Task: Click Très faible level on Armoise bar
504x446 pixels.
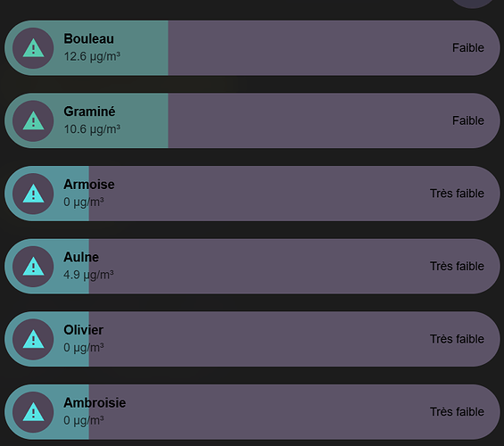Action: 457,194
